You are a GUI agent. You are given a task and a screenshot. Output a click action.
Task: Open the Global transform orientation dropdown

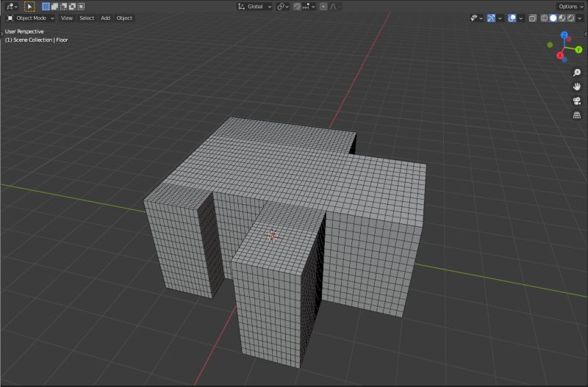(254, 7)
